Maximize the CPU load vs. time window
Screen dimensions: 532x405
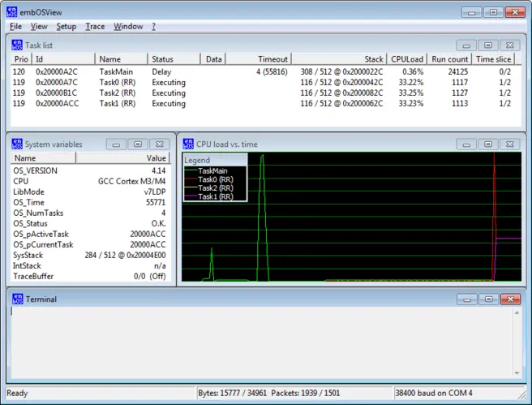click(x=487, y=144)
